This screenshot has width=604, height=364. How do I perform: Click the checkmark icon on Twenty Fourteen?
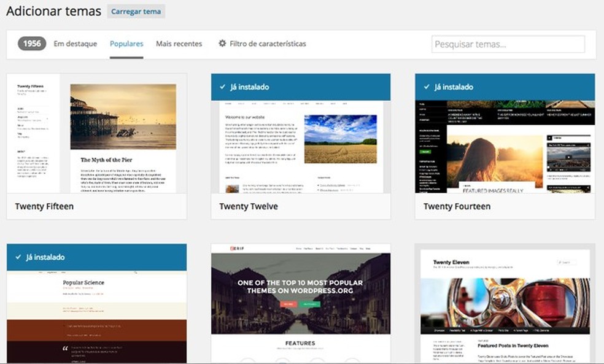(x=427, y=87)
